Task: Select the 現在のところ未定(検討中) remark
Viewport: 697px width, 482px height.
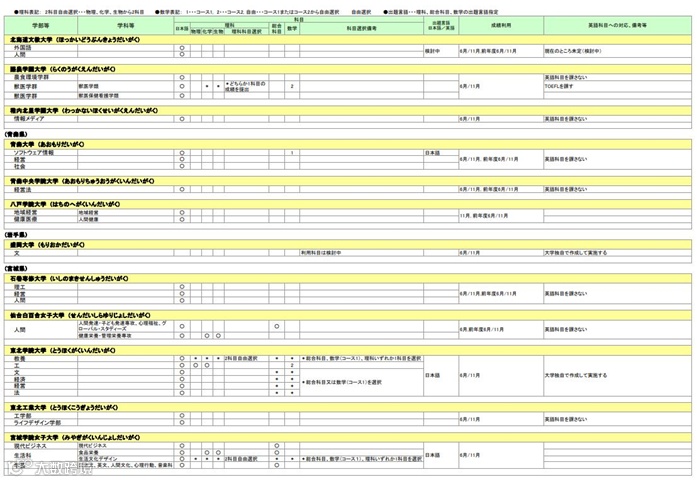Action: [617, 51]
